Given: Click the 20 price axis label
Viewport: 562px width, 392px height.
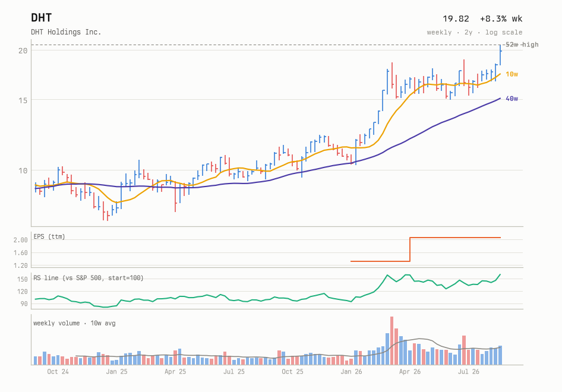Looking at the screenshot, I should coord(23,50).
